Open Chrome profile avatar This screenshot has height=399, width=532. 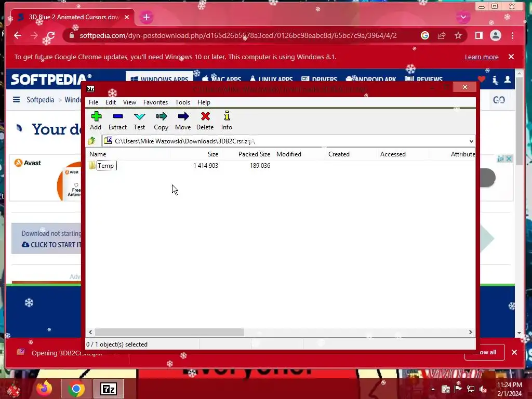coord(496,35)
